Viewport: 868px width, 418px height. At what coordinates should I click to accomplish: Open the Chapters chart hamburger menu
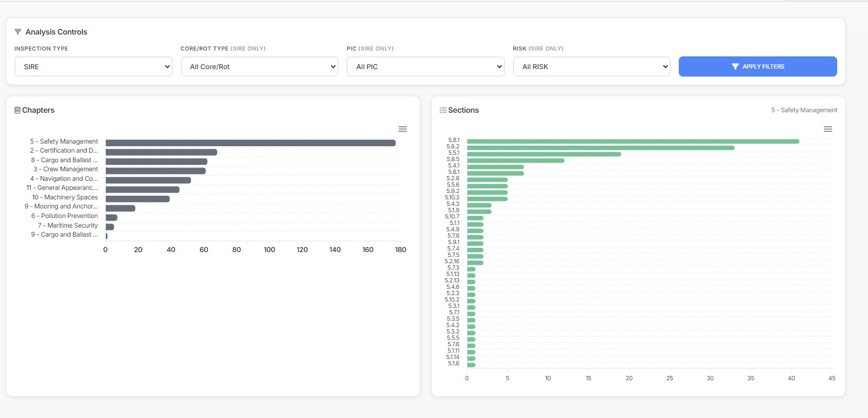click(402, 129)
